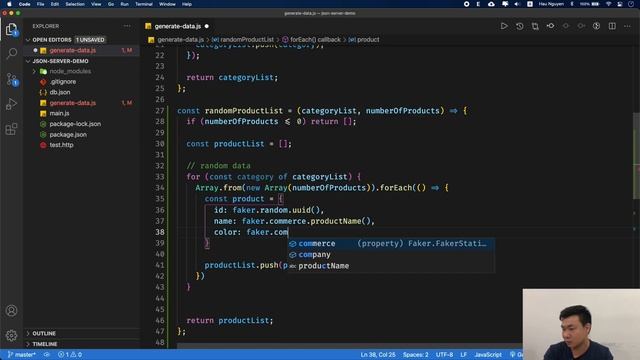This screenshot has height=360, width=640.
Task: Open the Extensions view
Action: click(x=11, y=129)
